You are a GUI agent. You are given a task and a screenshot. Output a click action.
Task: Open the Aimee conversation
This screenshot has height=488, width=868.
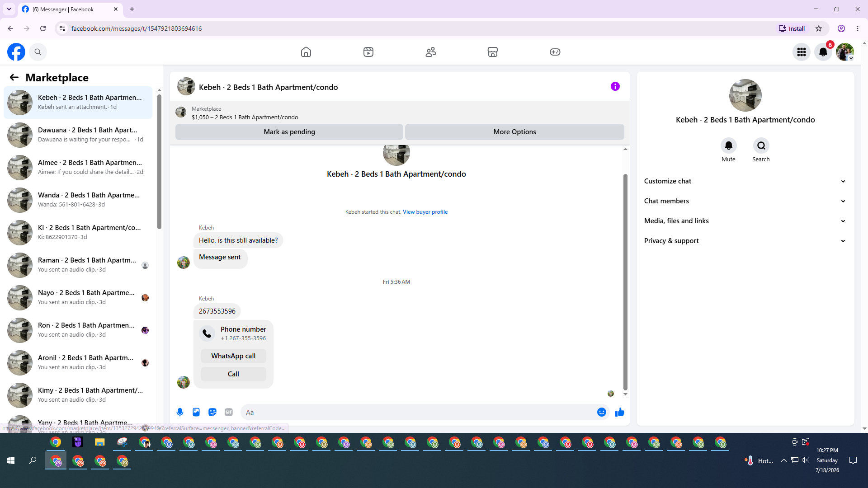tap(78, 168)
